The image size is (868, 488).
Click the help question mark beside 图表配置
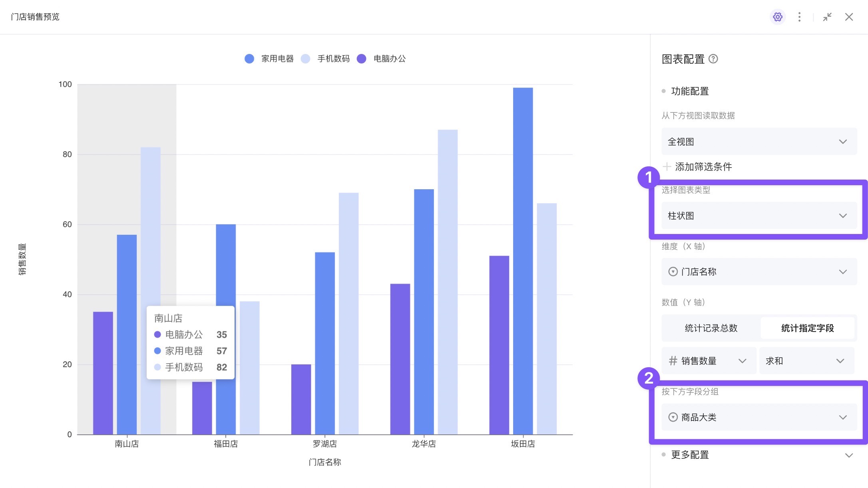[713, 59]
